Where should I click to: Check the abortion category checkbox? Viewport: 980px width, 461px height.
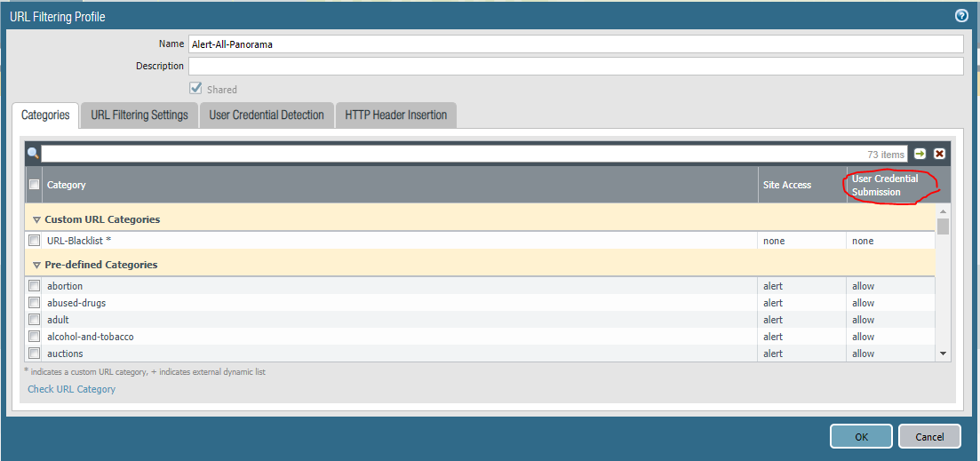click(35, 286)
